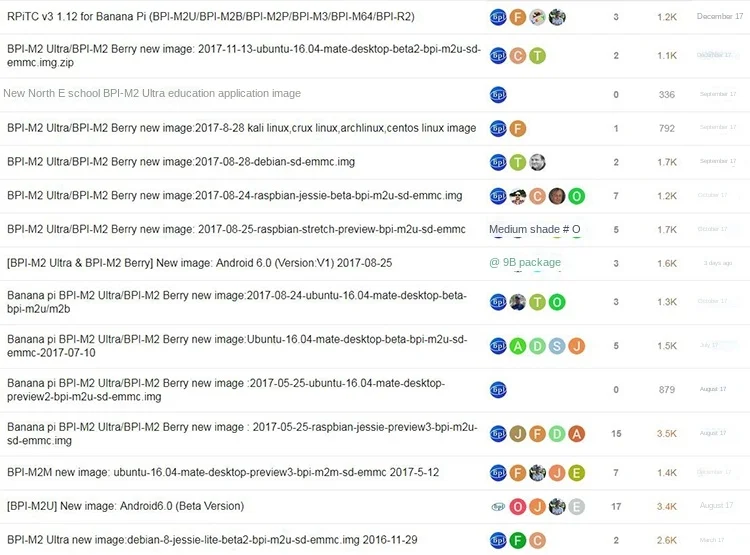Screen dimensions: 750x555
Task: Open the 2017-08-24-ubuntu-16.04-mate-desktop-beta topic
Action: tap(236, 302)
